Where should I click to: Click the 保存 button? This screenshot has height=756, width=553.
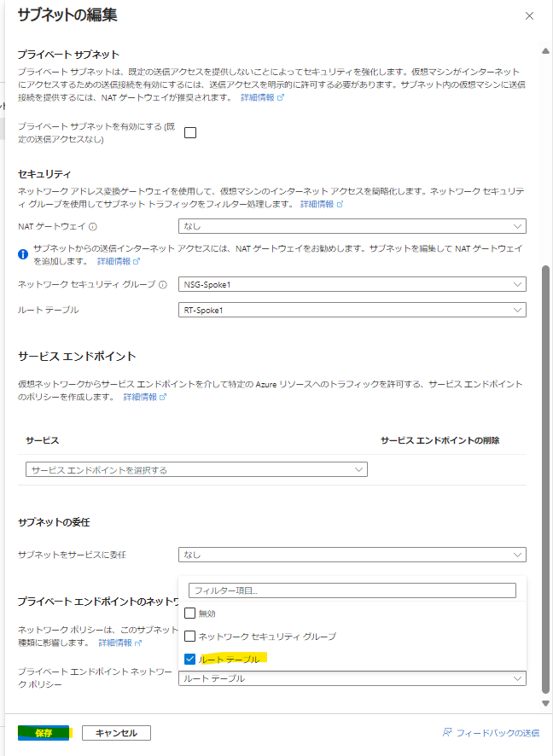pos(44,733)
